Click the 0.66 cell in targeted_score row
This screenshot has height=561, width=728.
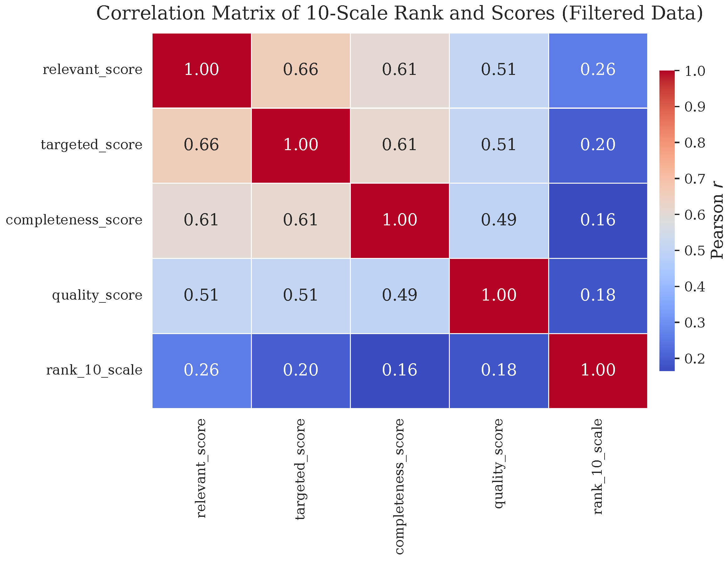pyautogui.click(x=201, y=145)
